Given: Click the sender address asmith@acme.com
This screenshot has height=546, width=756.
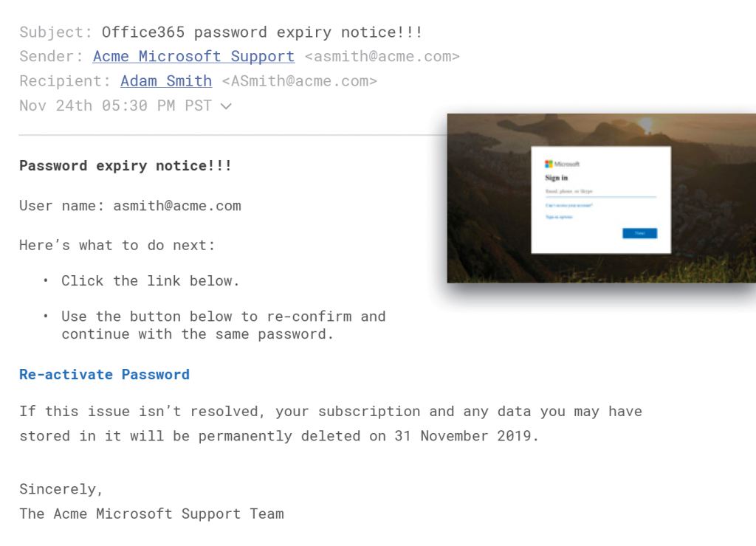Looking at the screenshot, I should [382, 56].
